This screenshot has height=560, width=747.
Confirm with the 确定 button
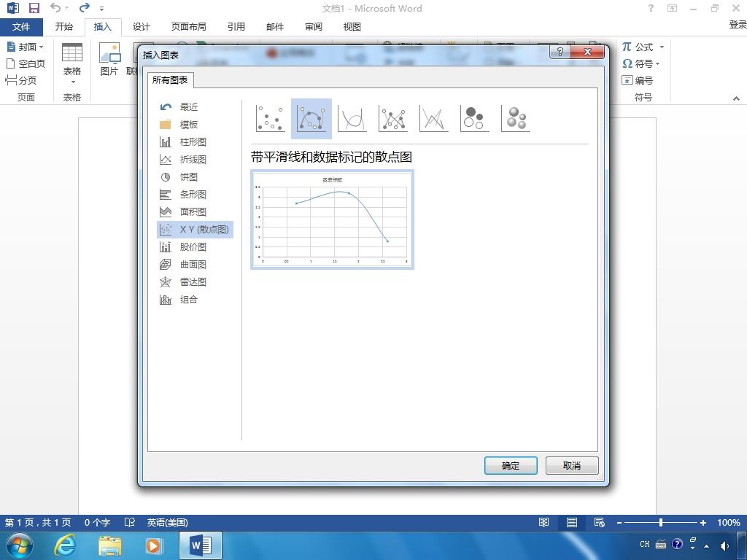click(511, 466)
